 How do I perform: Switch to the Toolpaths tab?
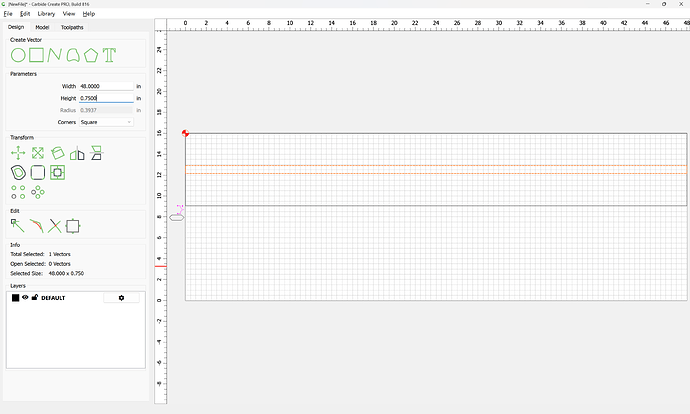coord(72,27)
